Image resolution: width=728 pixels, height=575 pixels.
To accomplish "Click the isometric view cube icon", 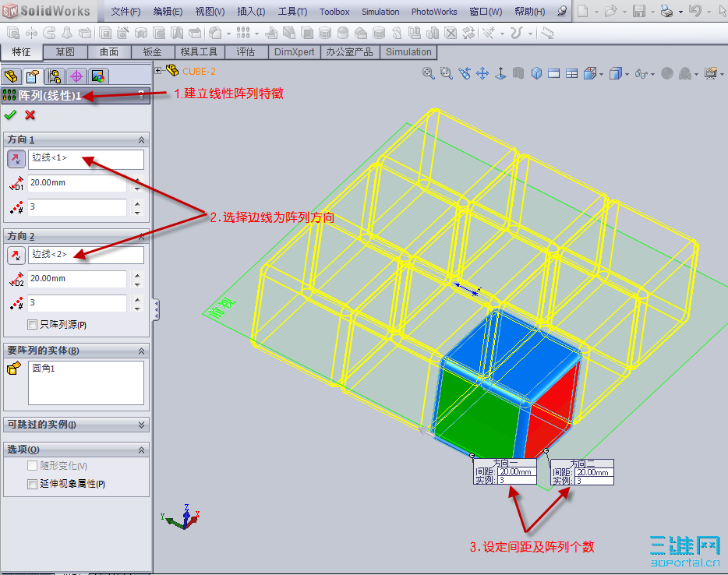I will pyautogui.click(x=536, y=73).
